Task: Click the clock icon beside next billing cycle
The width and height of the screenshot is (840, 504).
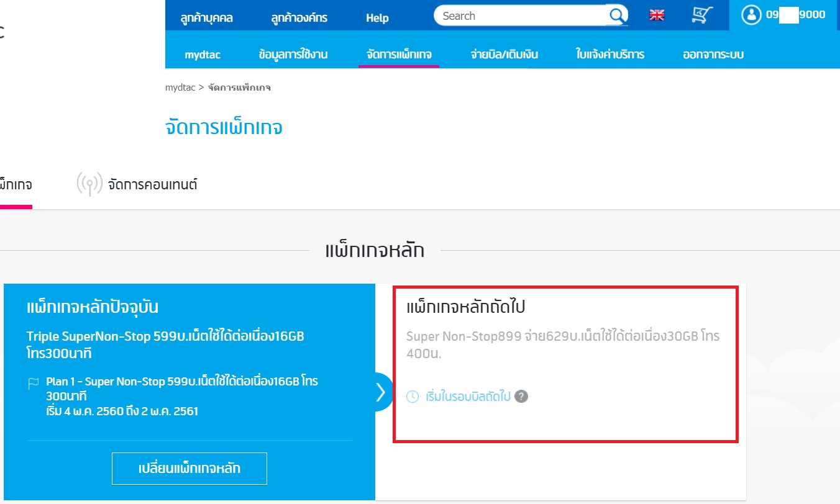Action: click(413, 396)
